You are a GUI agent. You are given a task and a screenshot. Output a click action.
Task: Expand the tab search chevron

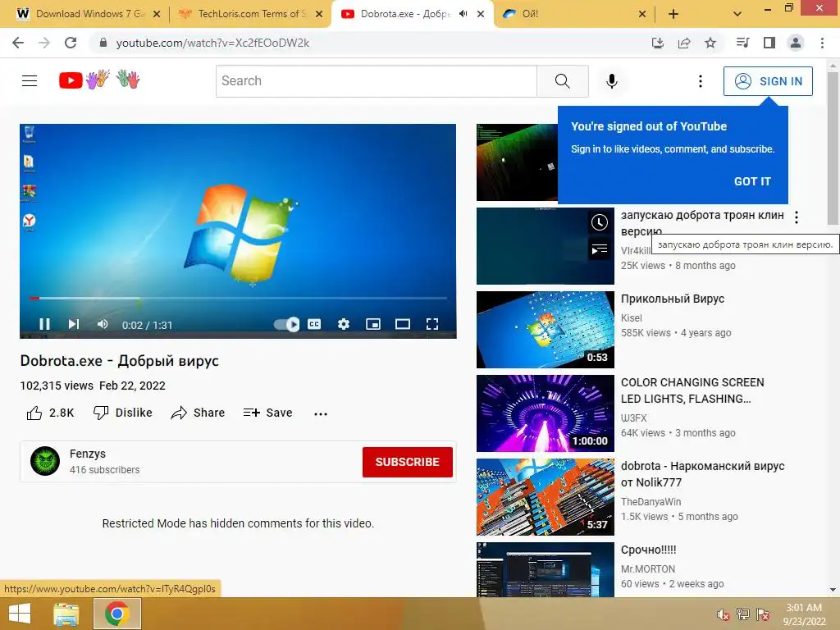737,15
